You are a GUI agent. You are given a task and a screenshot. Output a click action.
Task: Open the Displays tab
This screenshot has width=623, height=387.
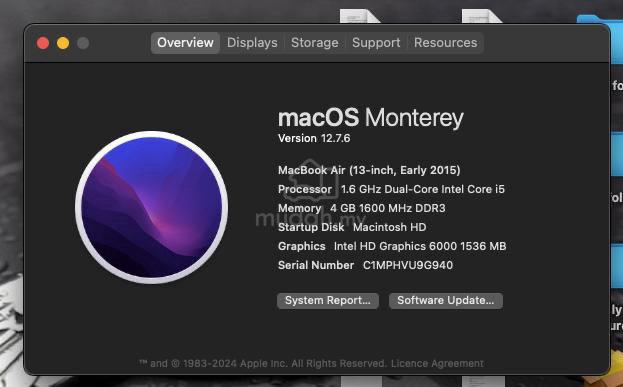pyautogui.click(x=252, y=43)
